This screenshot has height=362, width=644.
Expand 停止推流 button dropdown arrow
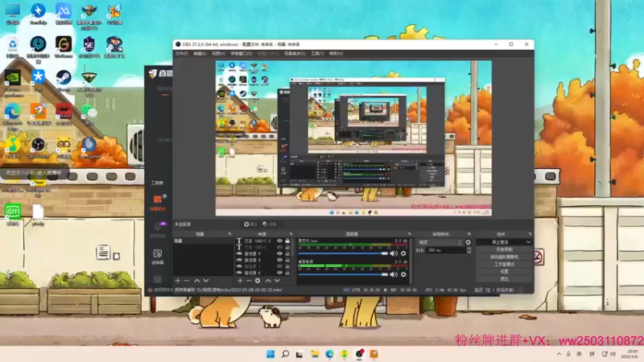(x=528, y=242)
